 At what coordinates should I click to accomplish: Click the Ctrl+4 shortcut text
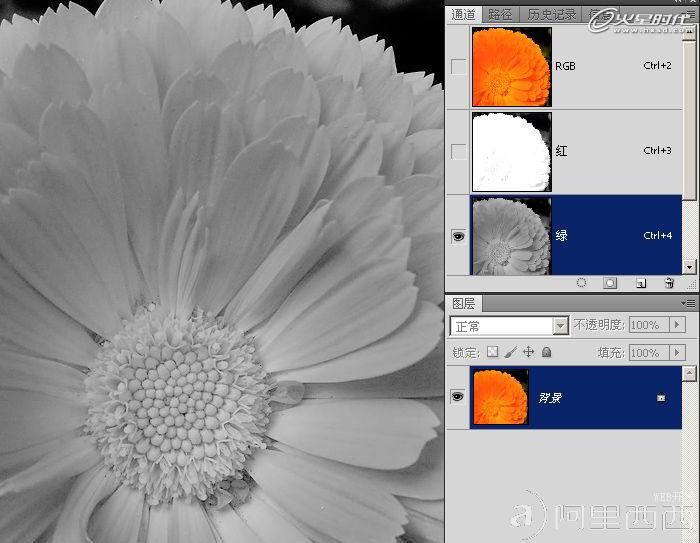[x=657, y=235]
